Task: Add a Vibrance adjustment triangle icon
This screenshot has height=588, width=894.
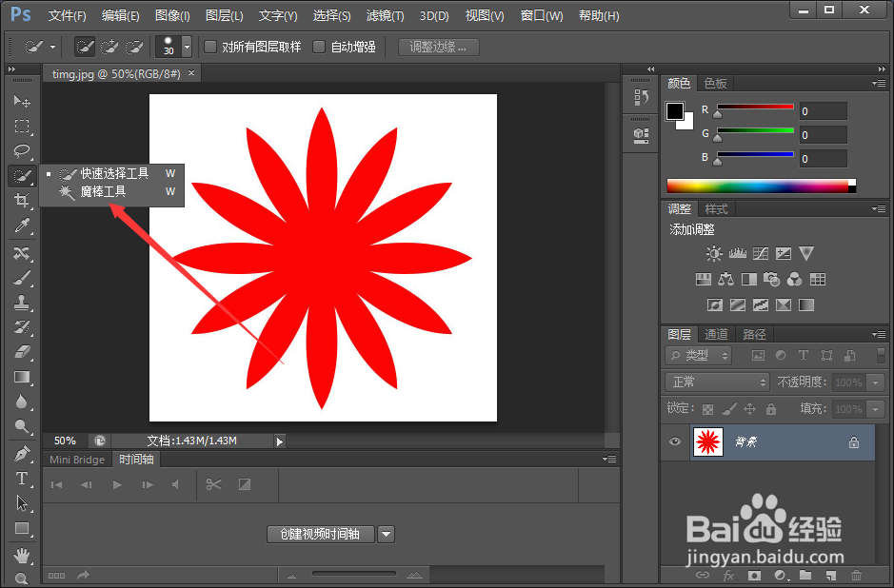Action: tap(806, 253)
